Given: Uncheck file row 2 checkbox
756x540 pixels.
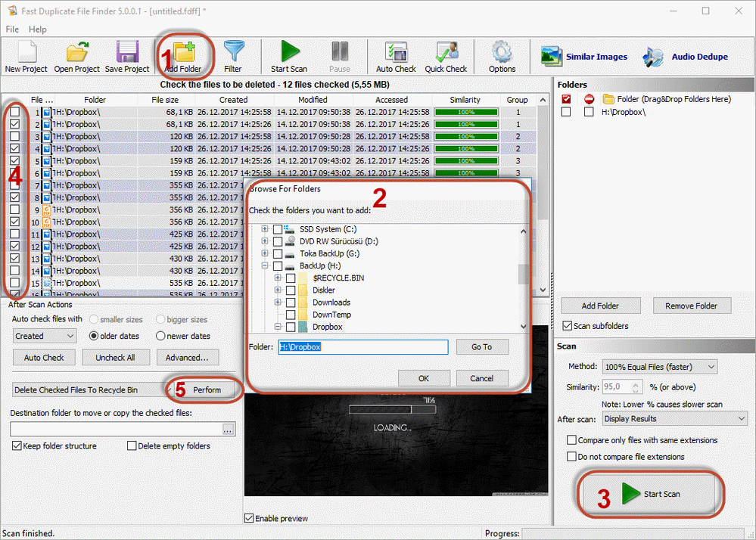Looking at the screenshot, I should pos(14,124).
